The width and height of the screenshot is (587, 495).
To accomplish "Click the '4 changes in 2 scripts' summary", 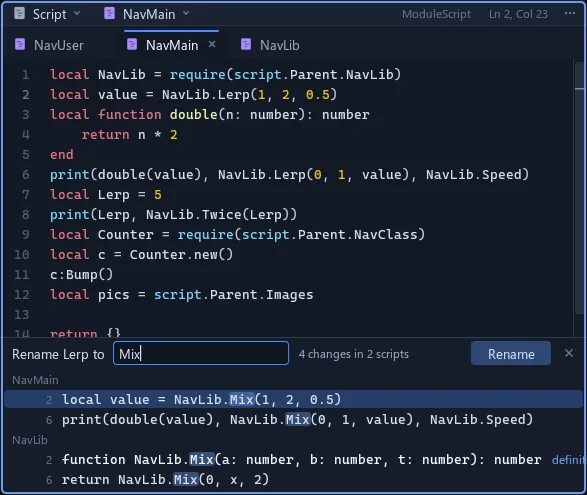I will coord(354,354).
